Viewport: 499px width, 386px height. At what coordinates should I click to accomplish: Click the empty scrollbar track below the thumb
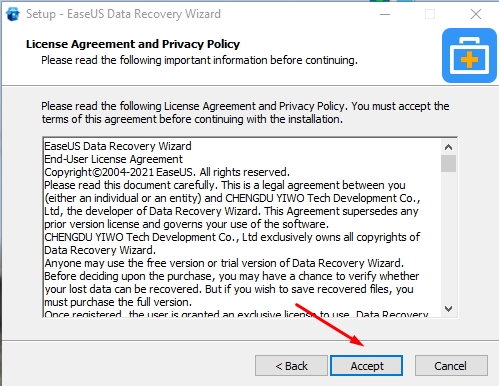point(448,237)
